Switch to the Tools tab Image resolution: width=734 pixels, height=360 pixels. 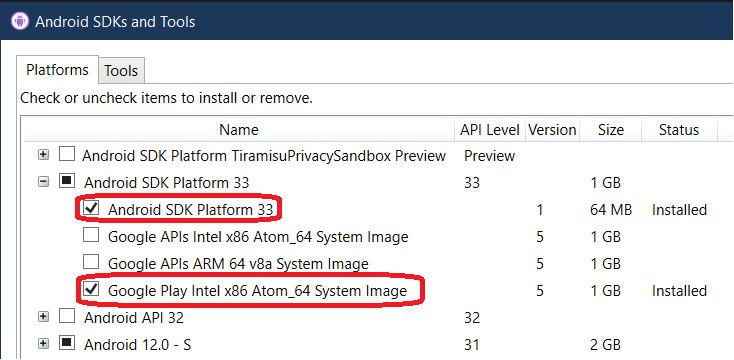click(x=121, y=71)
